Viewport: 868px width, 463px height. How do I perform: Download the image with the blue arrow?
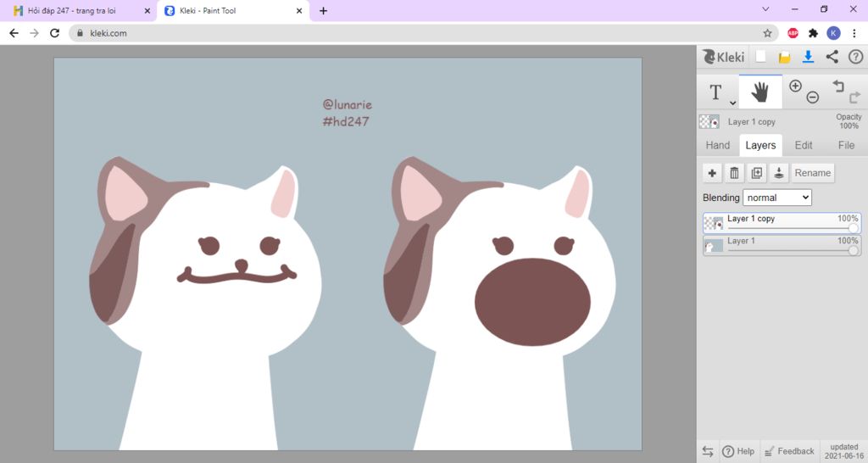pos(808,57)
